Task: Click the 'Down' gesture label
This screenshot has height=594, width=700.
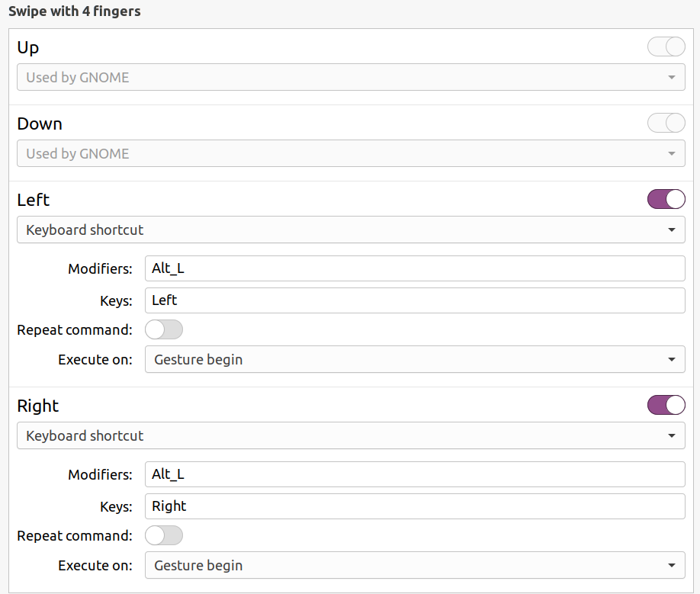Action: [x=40, y=124]
